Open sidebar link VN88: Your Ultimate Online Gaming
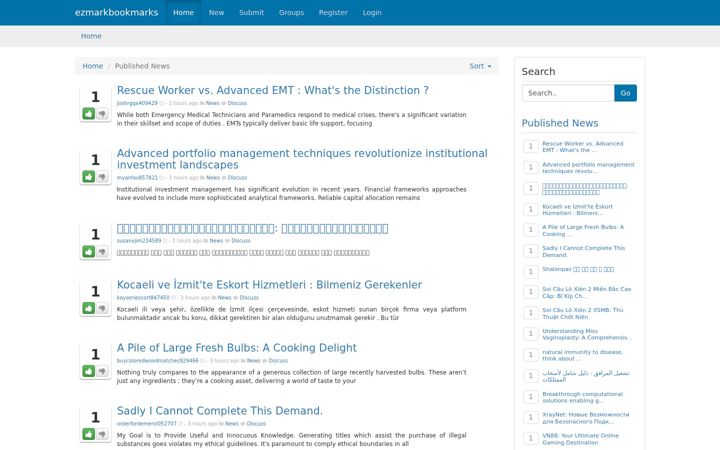Viewport: 720px width, 450px height. coord(580,439)
